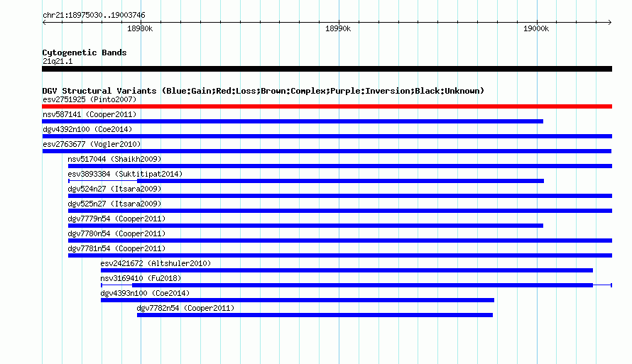Open dgv7779n54 (Cooper2011) variant label
Image resolution: width=632 pixels, height=364 pixels.
tap(116, 219)
